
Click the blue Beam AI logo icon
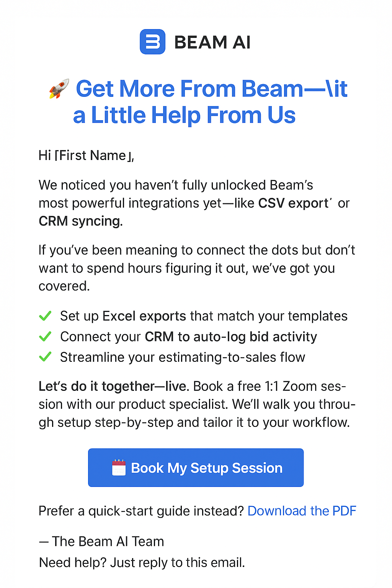152,42
